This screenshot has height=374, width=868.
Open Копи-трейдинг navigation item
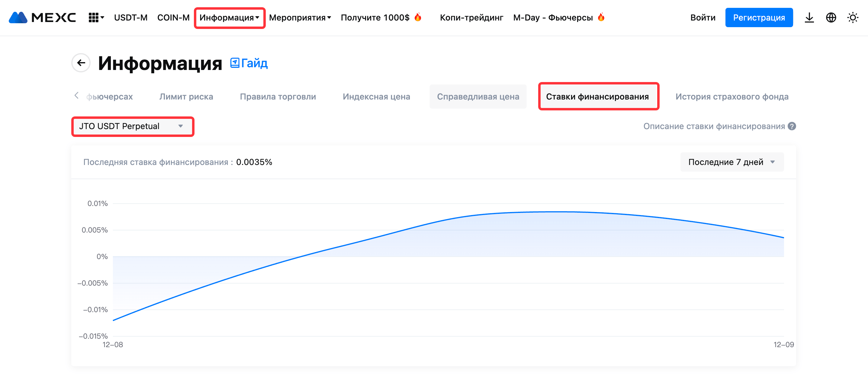click(x=471, y=17)
